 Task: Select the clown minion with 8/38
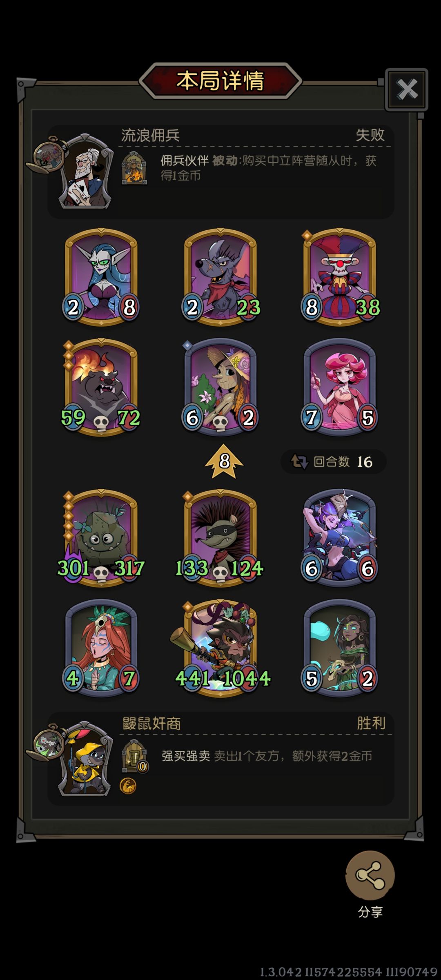(x=340, y=277)
